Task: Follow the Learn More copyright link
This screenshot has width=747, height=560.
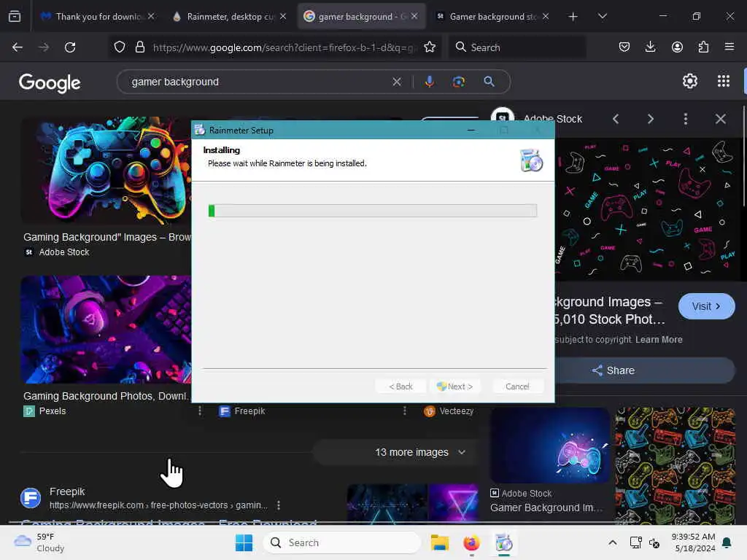Action: point(659,340)
